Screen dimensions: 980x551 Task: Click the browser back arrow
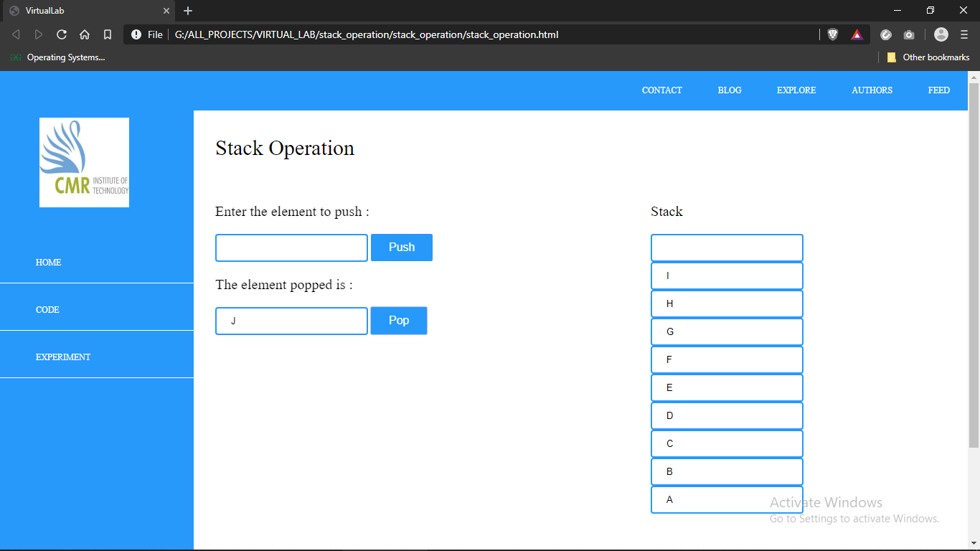(x=16, y=34)
